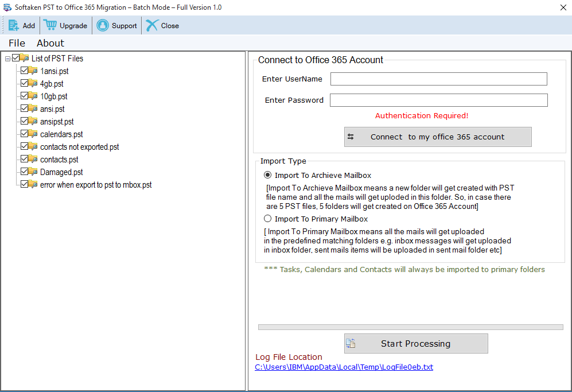Viewport: 572px width, 392px height.
Task: Click the Log File Location label
Action: point(289,357)
